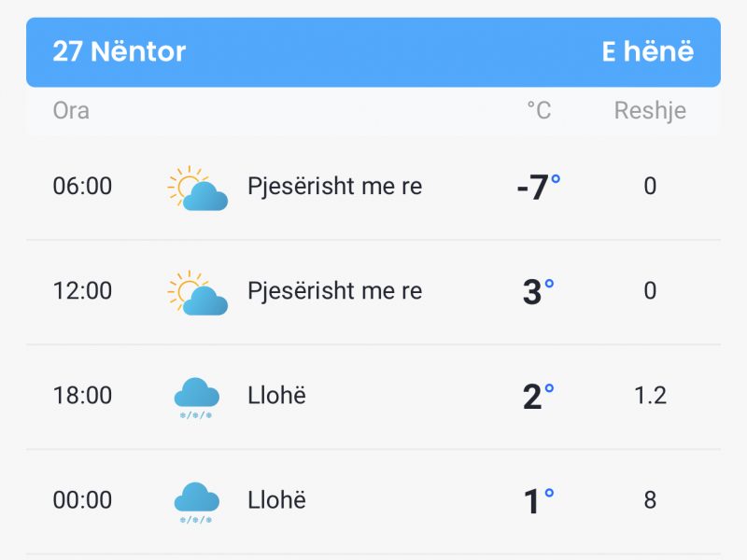
Task: Click the partly cloudy icon at 12:00
Action: click(x=197, y=293)
